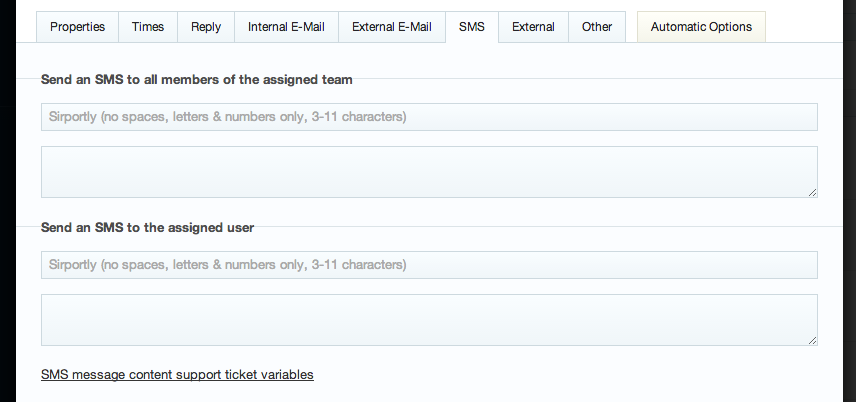This screenshot has width=856, height=402.
Task: Click the team message text area resize handle
Action: click(x=812, y=192)
